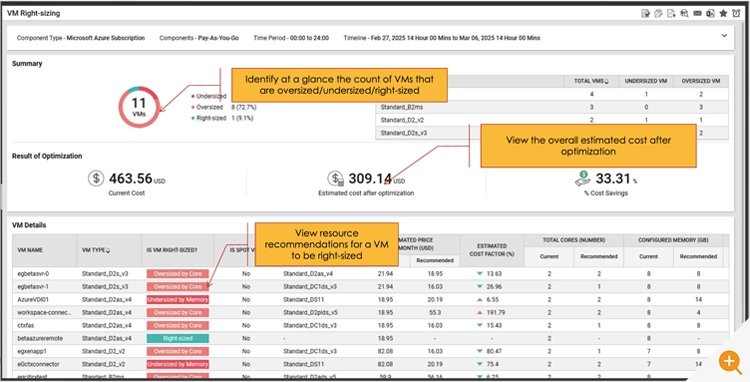This screenshot has width=750, height=382.
Task: Click ctxfas's Oversized by Core badge
Action: pos(177,326)
